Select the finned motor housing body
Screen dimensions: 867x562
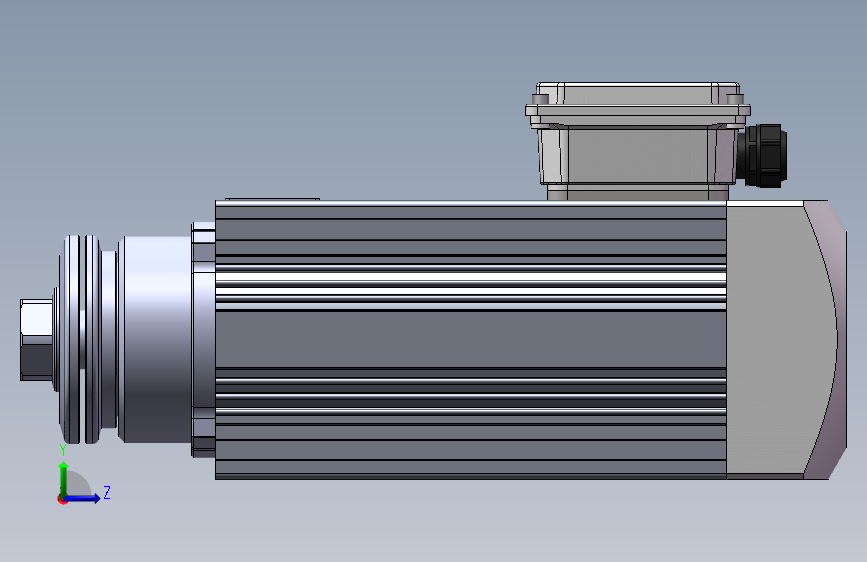[471, 340]
